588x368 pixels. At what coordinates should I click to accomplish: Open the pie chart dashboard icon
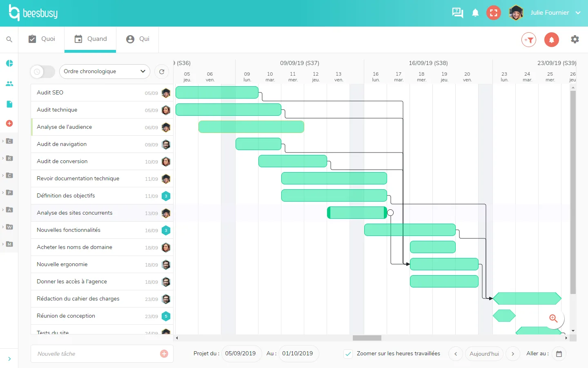(x=9, y=63)
